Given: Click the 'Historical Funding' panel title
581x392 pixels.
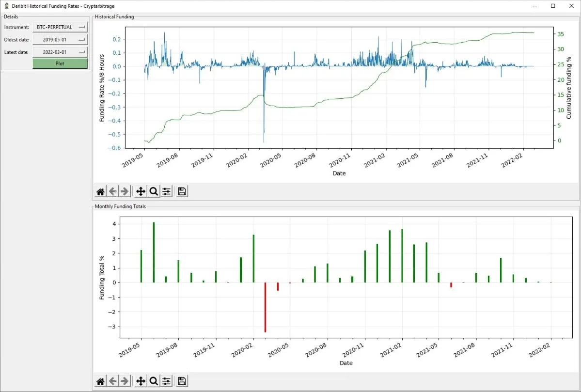Looking at the screenshot, I should pyautogui.click(x=114, y=16).
